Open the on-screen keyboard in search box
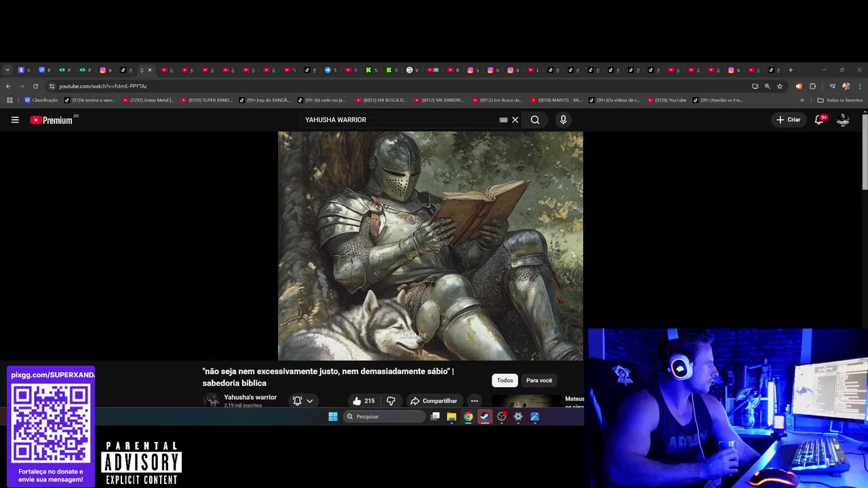This screenshot has width=868, height=488. (x=503, y=120)
